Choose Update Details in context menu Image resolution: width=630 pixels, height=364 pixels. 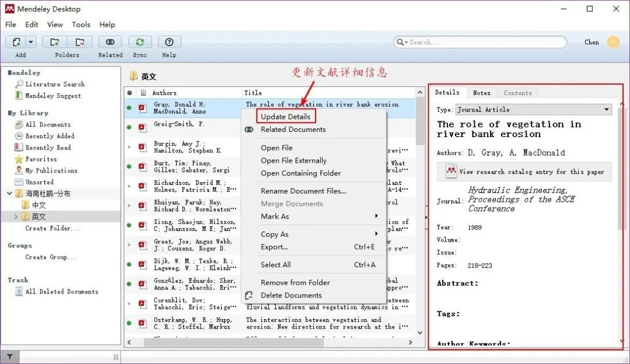coord(286,117)
